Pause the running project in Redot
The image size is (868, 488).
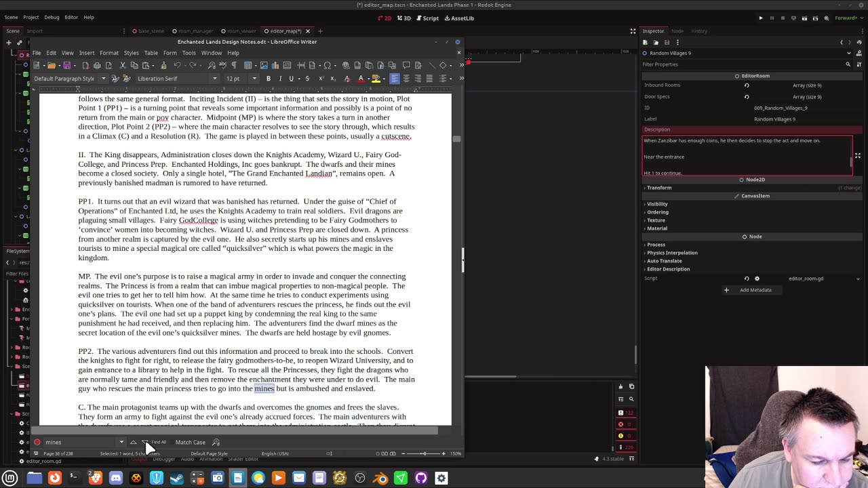pos(772,18)
